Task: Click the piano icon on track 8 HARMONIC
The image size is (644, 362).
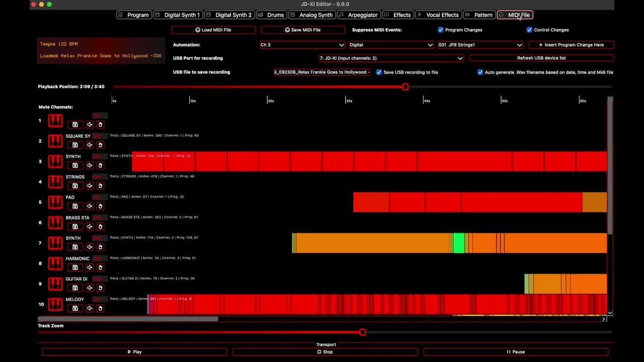Action: pos(55,263)
